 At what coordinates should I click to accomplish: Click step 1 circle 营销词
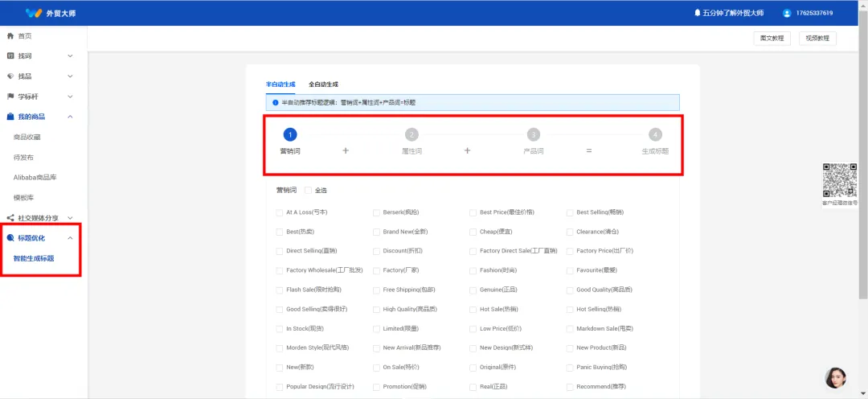coord(290,134)
